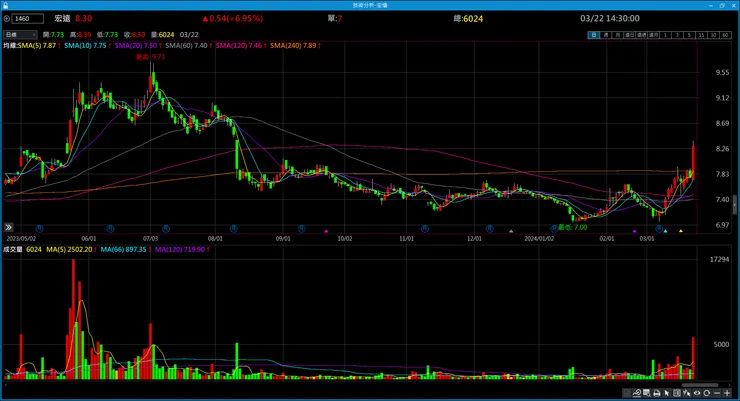Click the 17294 volume axis label

(x=719, y=259)
